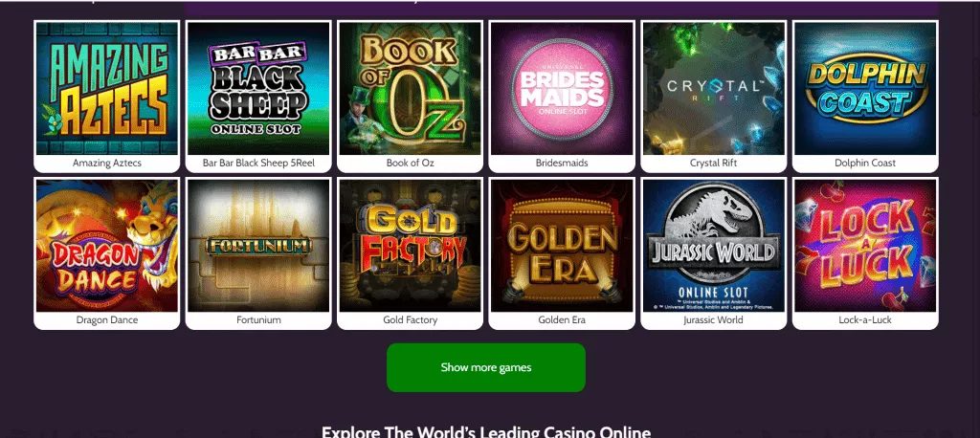
Task: Click the Dragon Dance title text
Action: coord(107,320)
